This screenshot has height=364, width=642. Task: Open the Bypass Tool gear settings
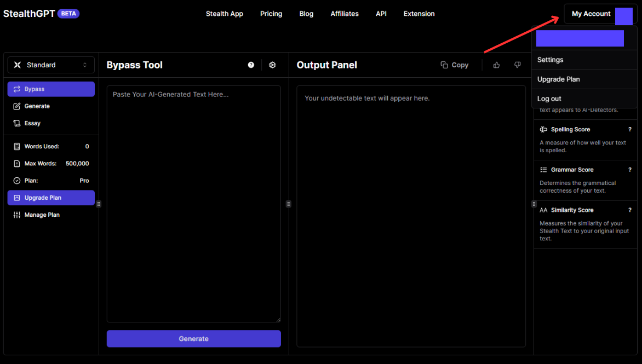(x=272, y=65)
